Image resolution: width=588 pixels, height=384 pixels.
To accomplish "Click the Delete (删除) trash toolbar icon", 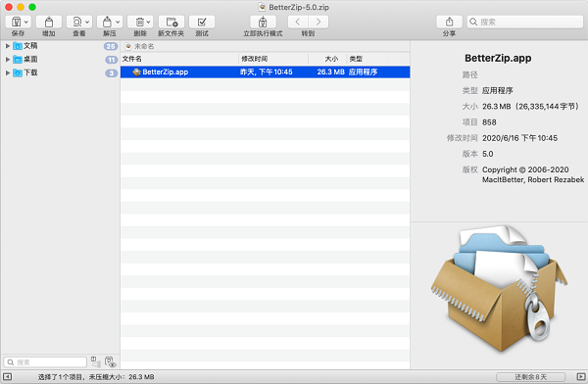I will coord(140,23).
